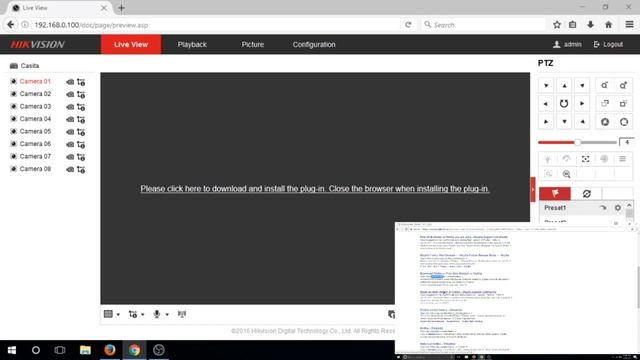Toggle recording for Camera 04
The height and width of the screenshot is (360, 640).
pos(70,120)
